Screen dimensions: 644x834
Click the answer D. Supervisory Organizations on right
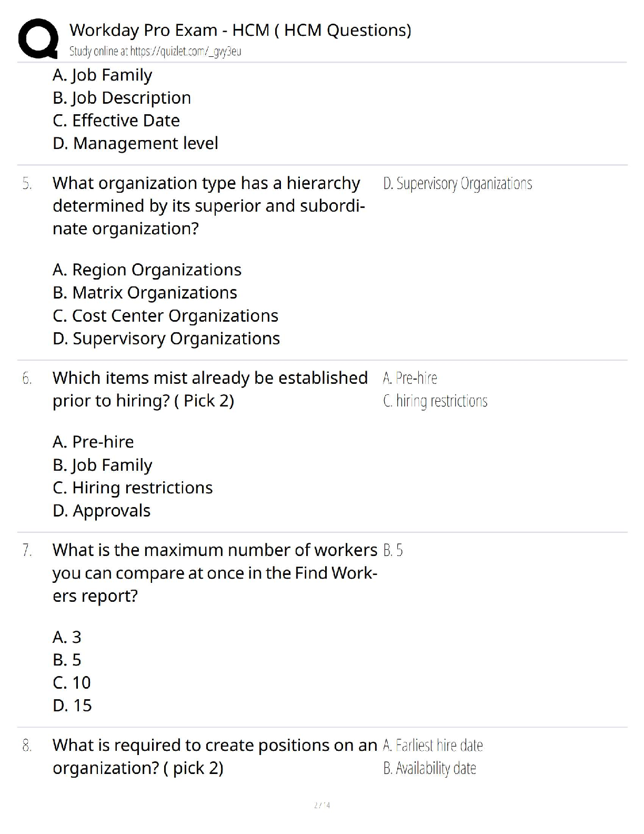457,184
